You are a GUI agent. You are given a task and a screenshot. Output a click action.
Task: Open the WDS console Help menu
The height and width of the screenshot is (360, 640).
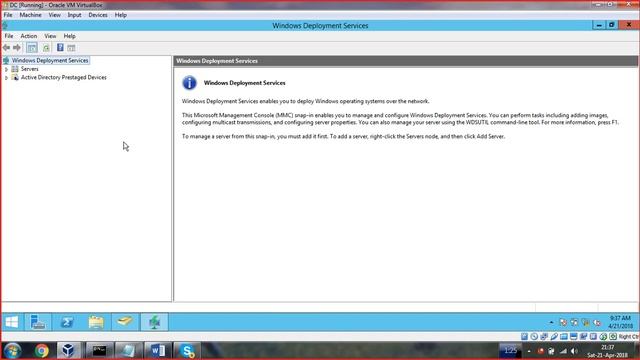(69, 36)
